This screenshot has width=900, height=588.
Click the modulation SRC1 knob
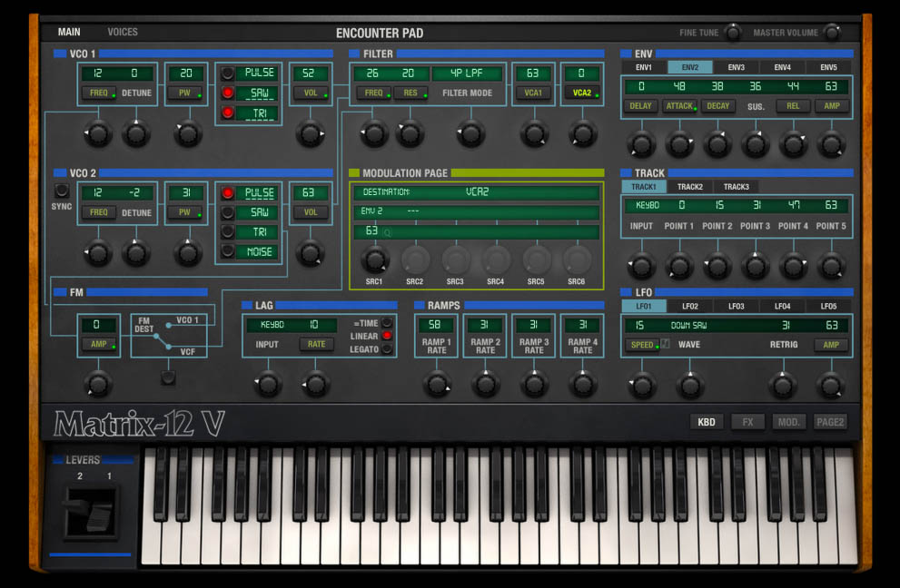[x=375, y=260]
